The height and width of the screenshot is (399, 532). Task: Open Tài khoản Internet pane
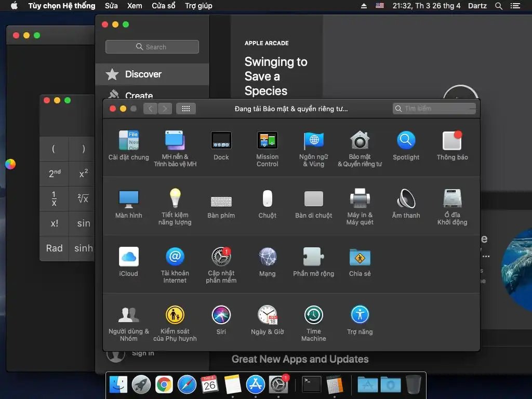pos(175,265)
